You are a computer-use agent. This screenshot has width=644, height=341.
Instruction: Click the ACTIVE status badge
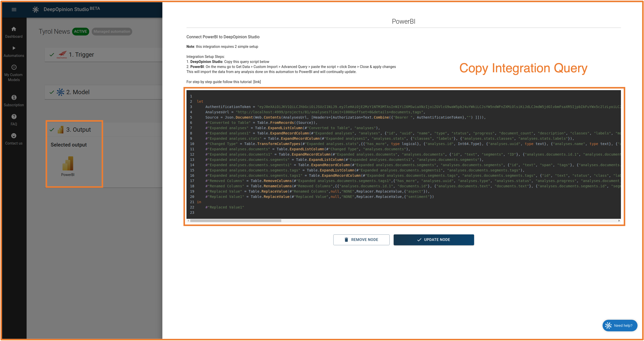[x=80, y=31]
